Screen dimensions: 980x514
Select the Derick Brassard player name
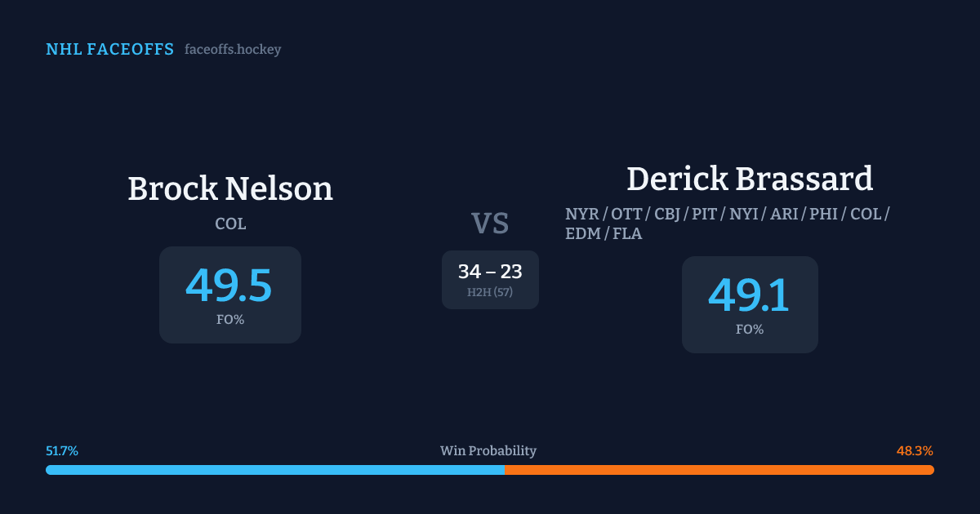750,179
